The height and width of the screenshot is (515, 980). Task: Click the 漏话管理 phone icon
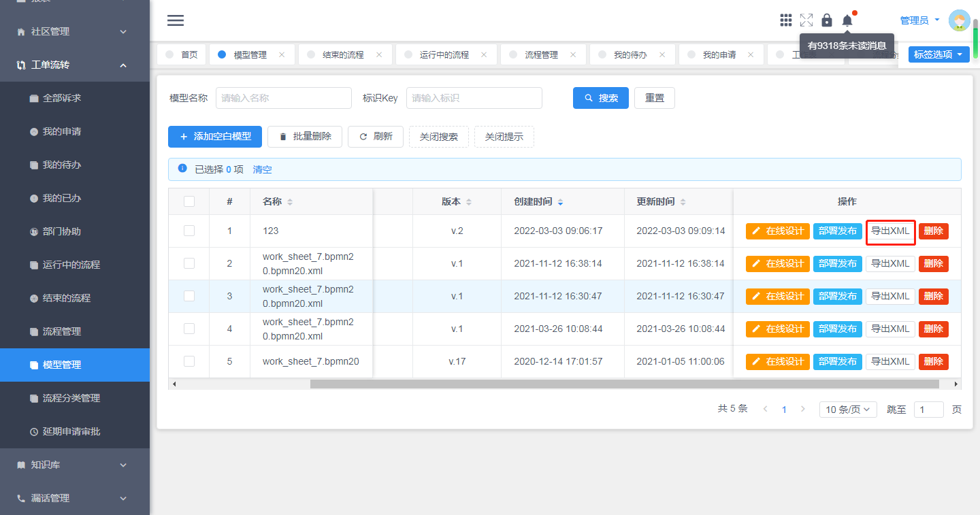[x=21, y=499]
